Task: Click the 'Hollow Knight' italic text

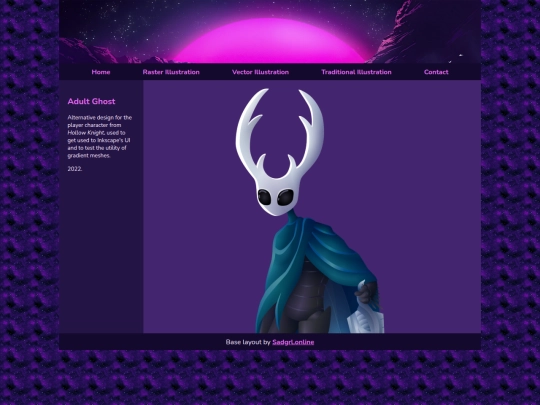Action: (x=86, y=133)
